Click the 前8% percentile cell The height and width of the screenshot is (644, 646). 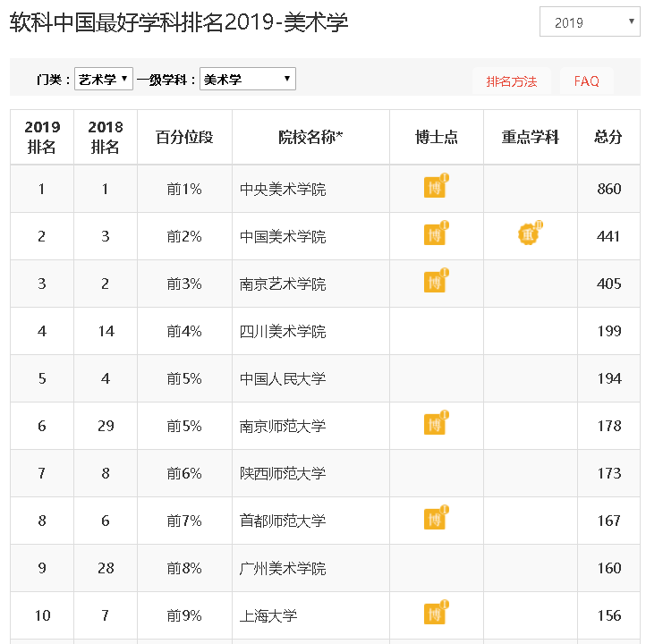click(x=184, y=568)
